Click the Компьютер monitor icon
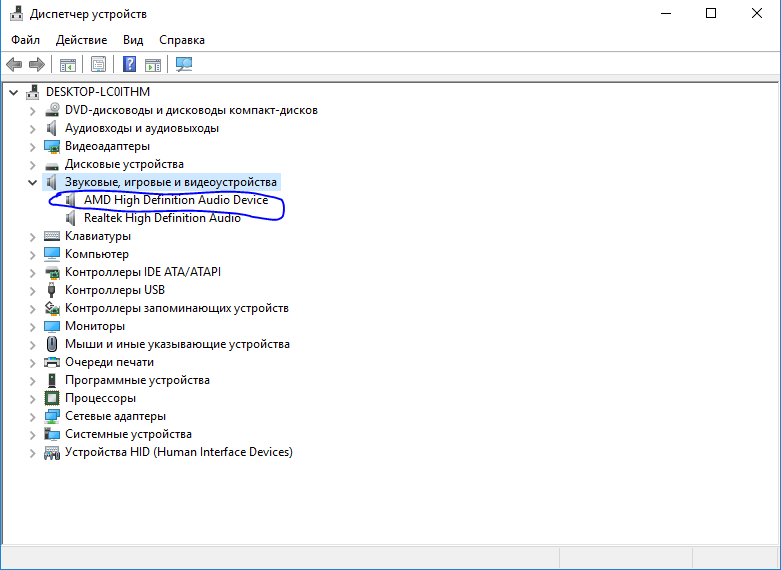781x570 pixels. point(52,254)
